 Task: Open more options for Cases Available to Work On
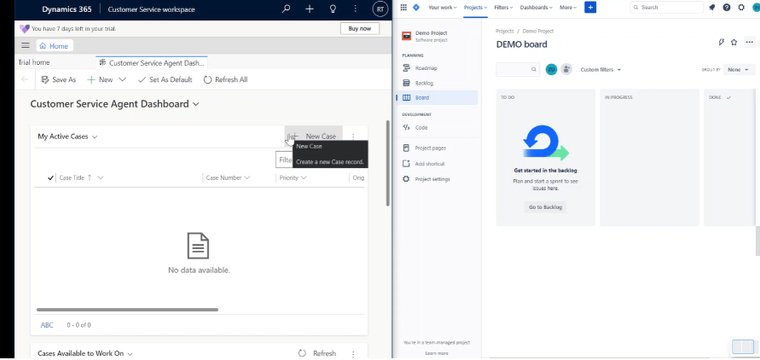[353, 354]
